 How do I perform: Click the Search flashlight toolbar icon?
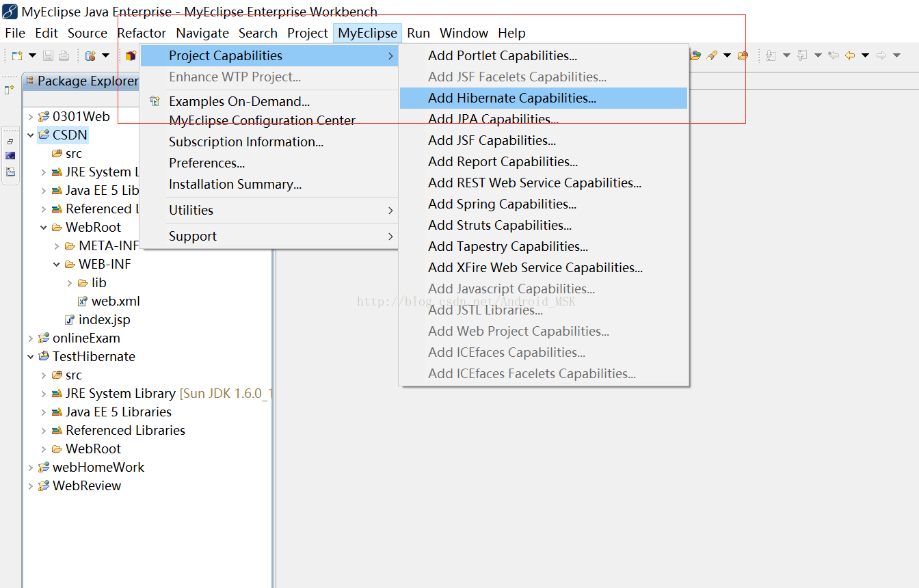click(712, 55)
